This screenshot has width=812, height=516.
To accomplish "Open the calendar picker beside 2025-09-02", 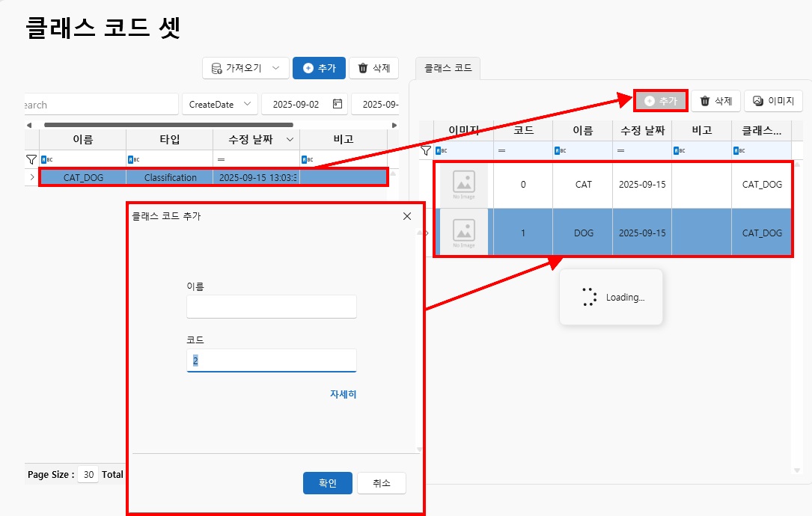I will pyautogui.click(x=338, y=104).
